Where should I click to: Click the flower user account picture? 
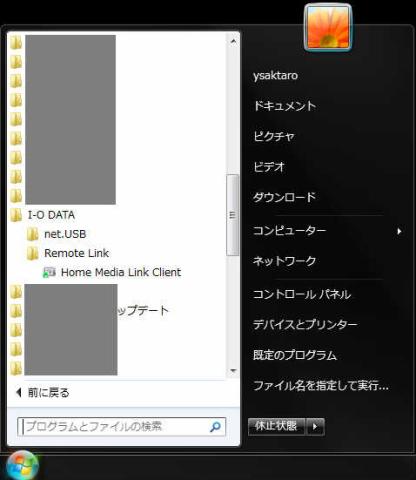[x=328, y=27]
